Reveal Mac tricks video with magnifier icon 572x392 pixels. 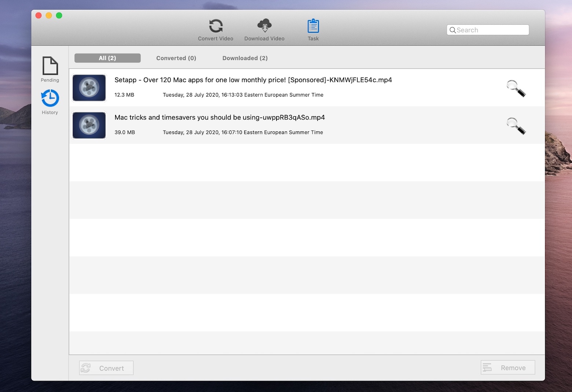pyautogui.click(x=516, y=126)
